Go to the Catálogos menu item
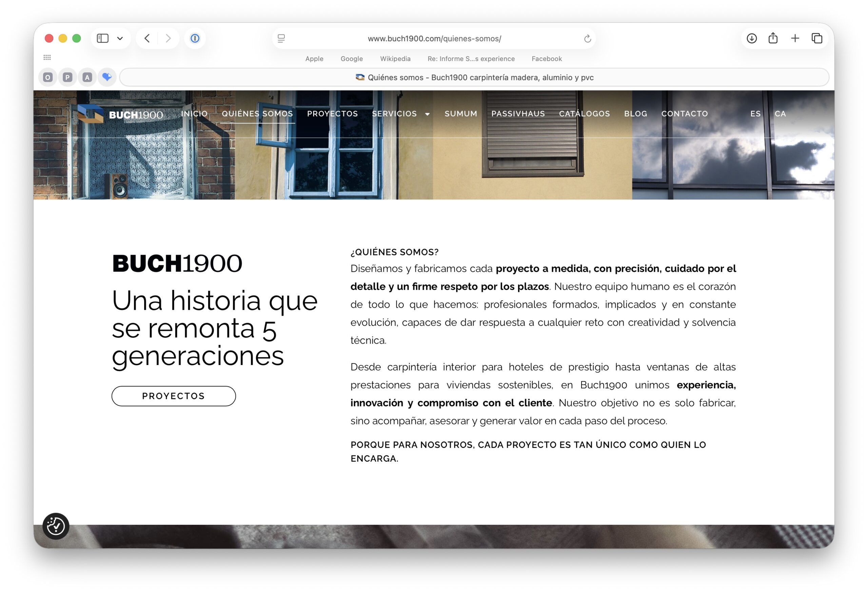 [x=584, y=114]
